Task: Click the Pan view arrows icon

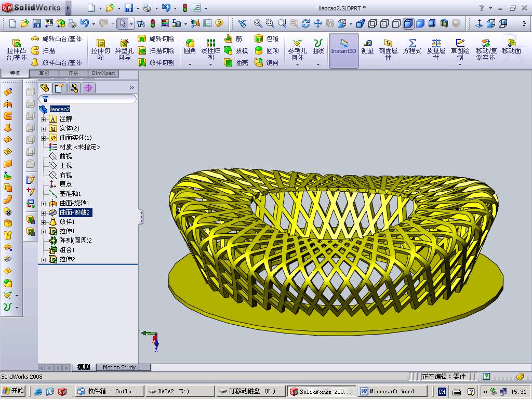Action: pos(317,23)
